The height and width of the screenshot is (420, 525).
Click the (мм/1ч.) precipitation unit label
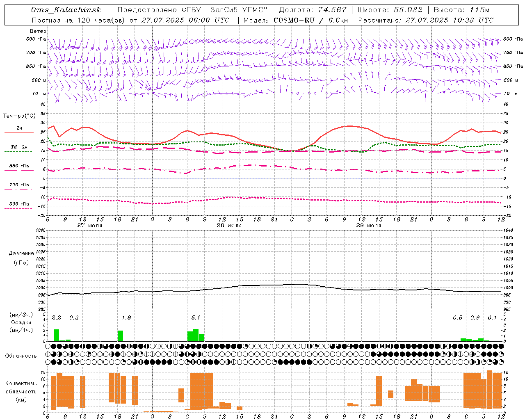click(x=21, y=330)
